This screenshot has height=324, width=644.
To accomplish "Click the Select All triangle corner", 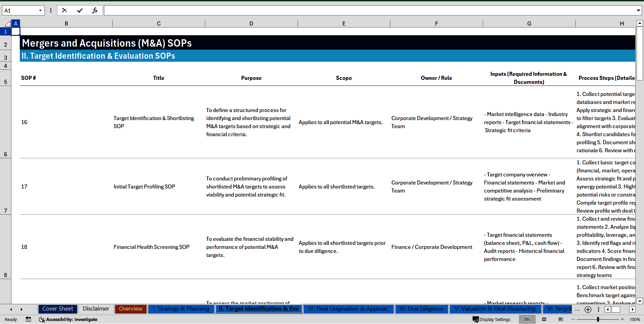I will (x=7, y=23).
